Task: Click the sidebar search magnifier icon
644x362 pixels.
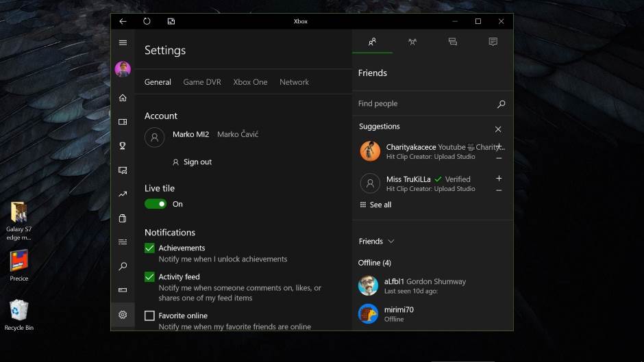Action: click(x=123, y=266)
